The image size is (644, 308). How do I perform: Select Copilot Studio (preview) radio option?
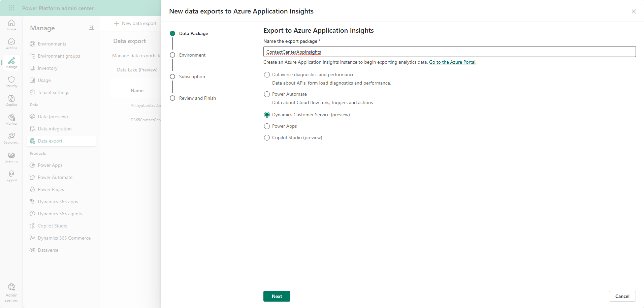tap(267, 137)
